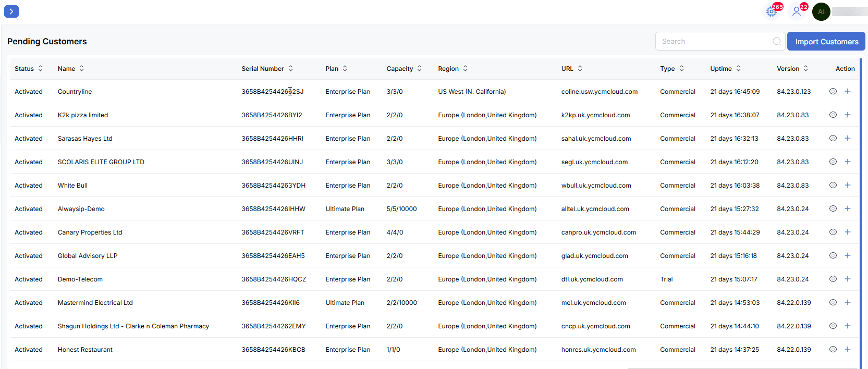Click the eye icon for Honest Restaurant
This screenshot has height=369, width=868.
pos(833,349)
